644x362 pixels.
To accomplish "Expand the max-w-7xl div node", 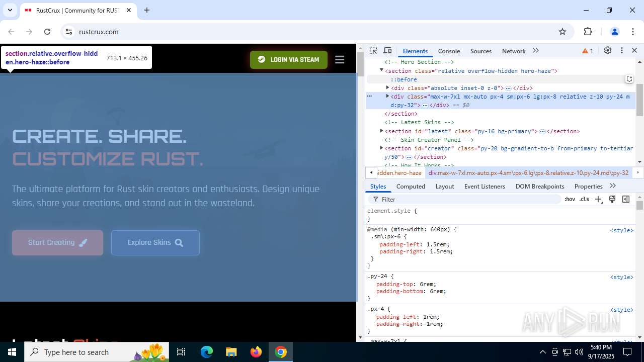I will point(387,96).
